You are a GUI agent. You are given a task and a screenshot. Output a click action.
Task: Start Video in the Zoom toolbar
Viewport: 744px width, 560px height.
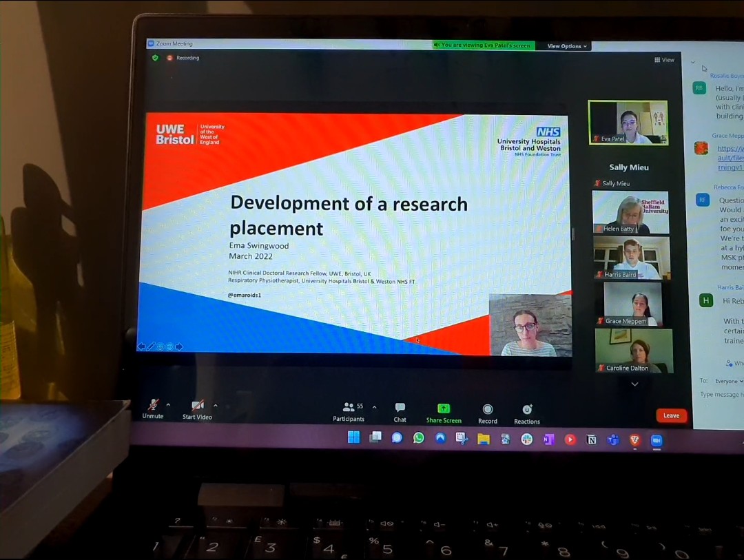198,410
